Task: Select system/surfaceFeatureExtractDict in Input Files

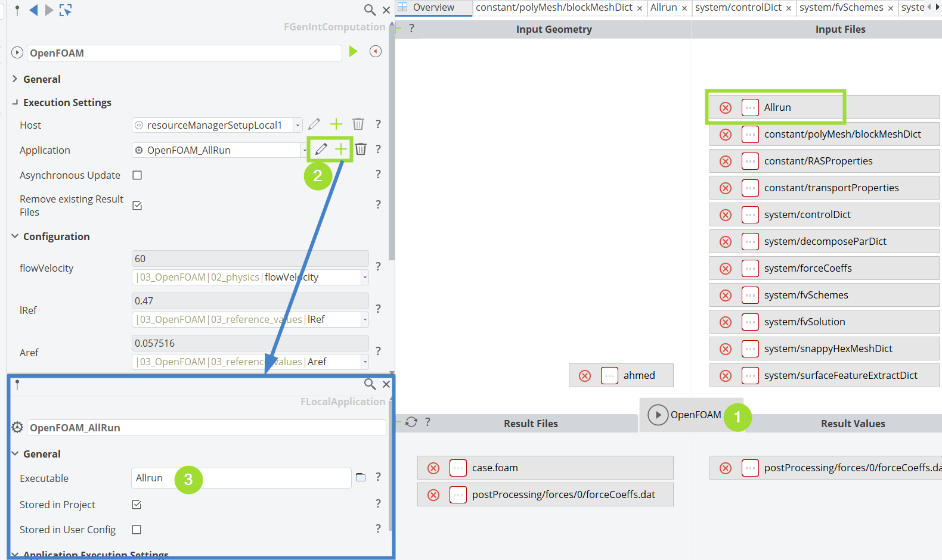Action: (x=825, y=375)
